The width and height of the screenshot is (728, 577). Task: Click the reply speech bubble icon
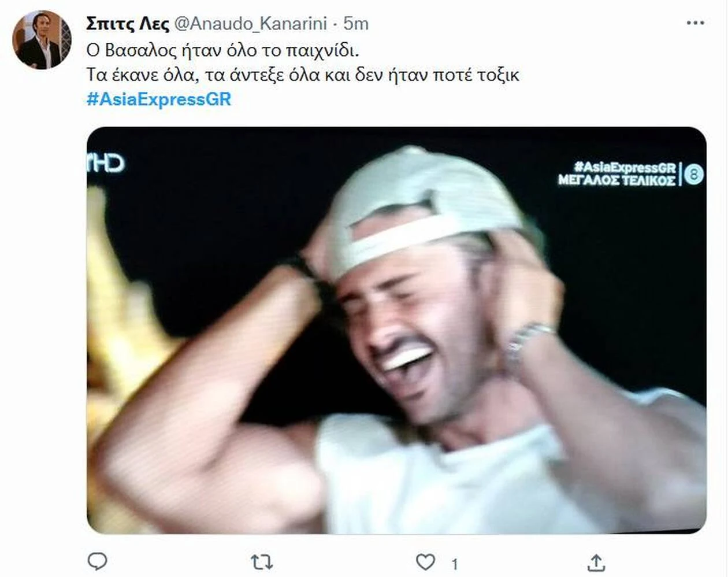click(97, 561)
